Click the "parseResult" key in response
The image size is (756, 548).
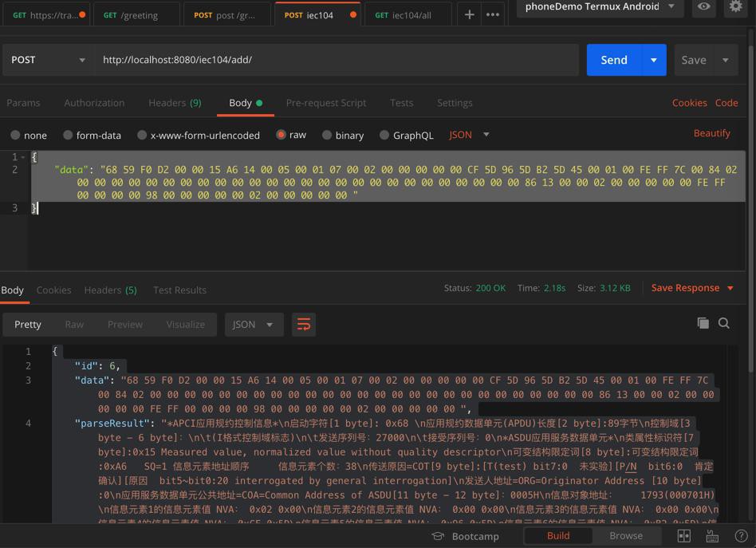[112, 423]
